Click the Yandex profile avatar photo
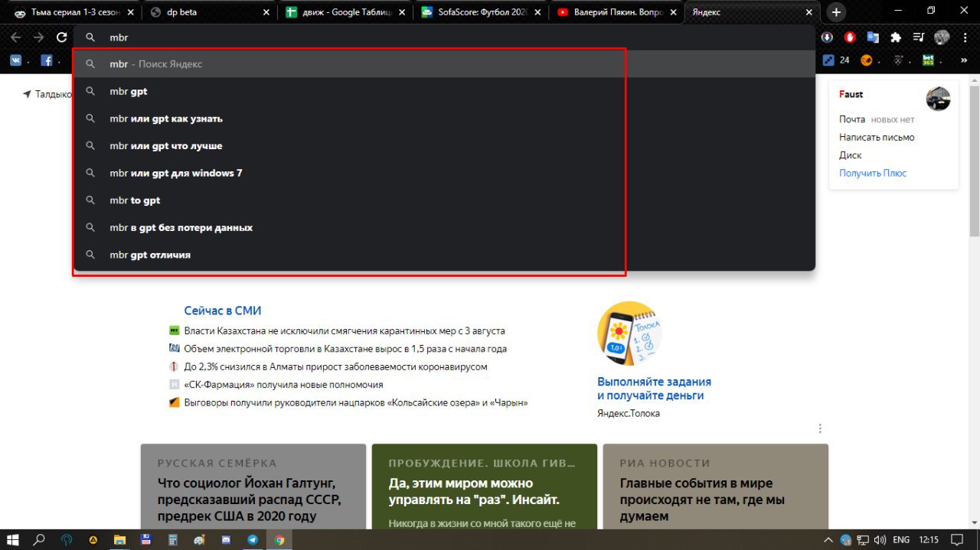The width and height of the screenshot is (980, 550). [x=938, y=99]
